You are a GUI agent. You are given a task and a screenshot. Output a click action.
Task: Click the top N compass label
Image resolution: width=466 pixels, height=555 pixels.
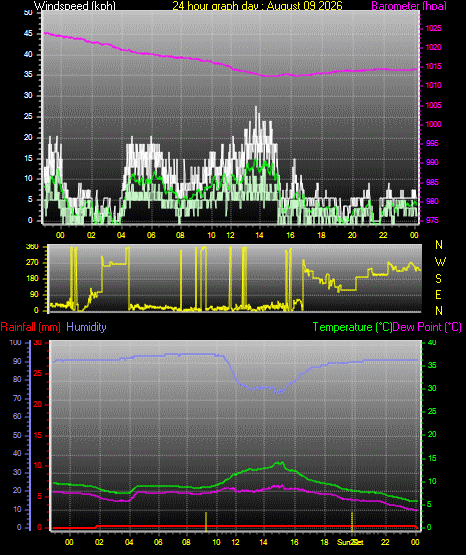coord(439,245)
